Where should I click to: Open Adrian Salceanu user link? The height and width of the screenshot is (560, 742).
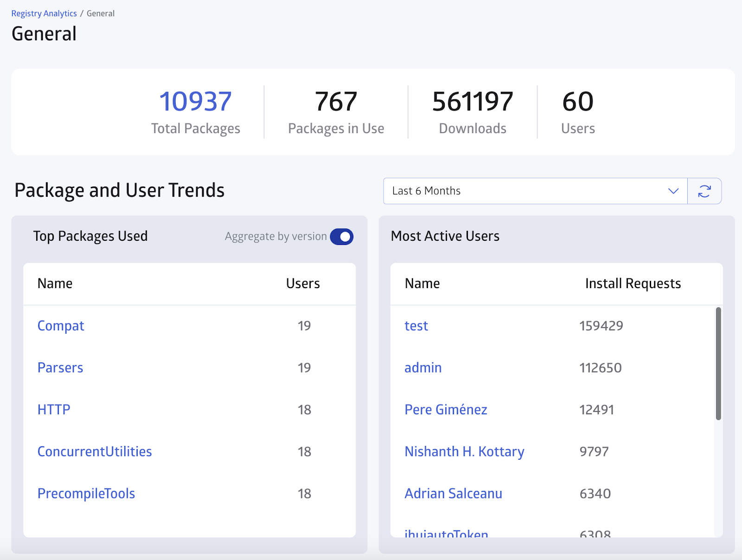coord(454,494)
